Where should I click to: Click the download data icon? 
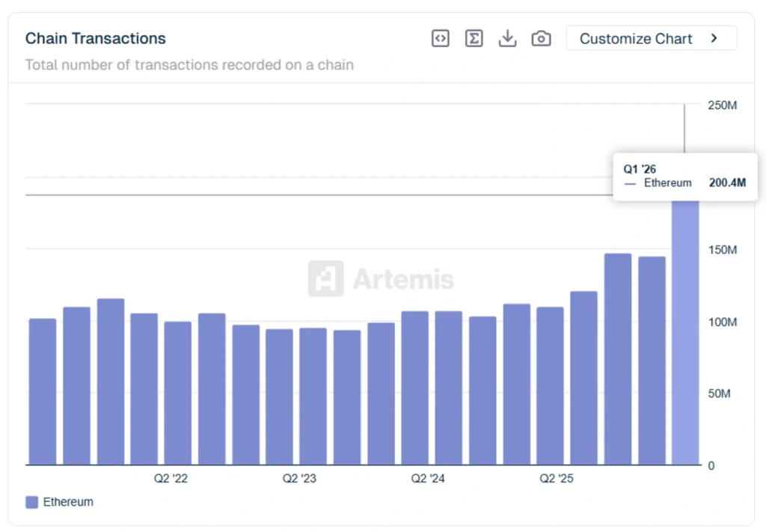(507, 38)
